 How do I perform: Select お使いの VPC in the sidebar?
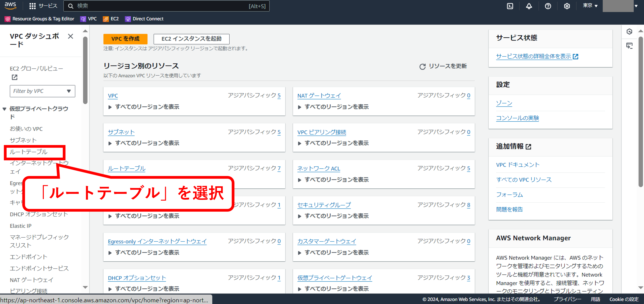[x=26, y=129]
